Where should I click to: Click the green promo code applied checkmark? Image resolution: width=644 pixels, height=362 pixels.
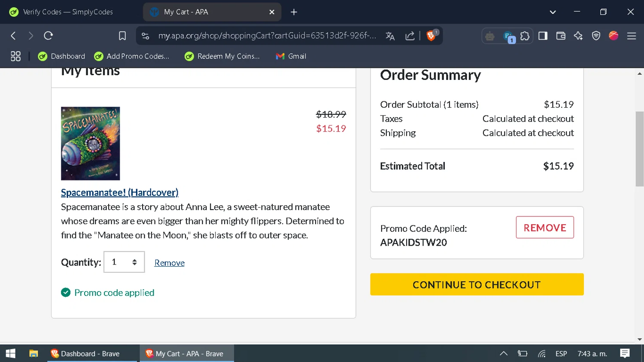point(66,292)
